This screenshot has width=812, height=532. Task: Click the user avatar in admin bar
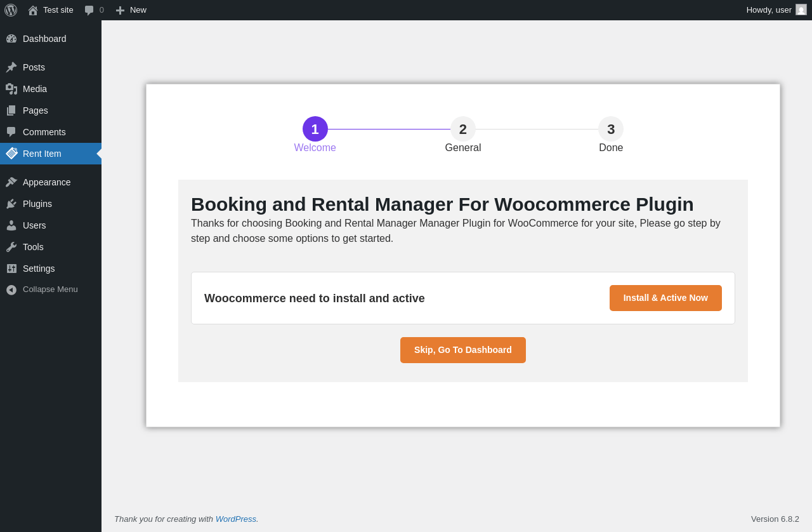pos(801,10)
